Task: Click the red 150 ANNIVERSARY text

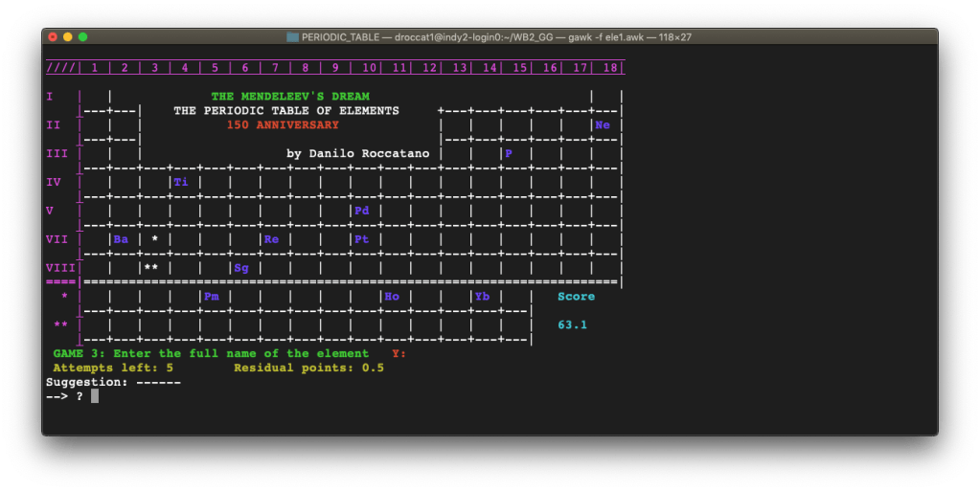Action: click(283, 125)
